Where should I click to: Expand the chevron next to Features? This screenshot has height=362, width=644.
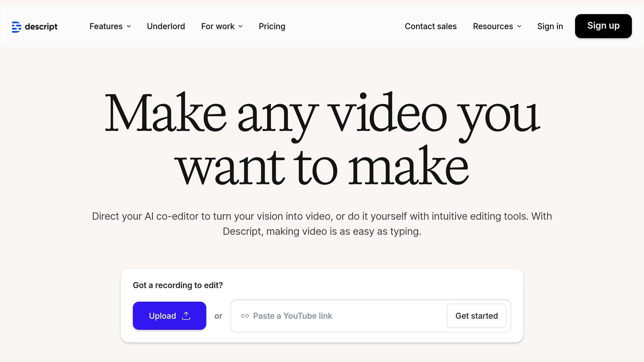click(129, 26)
